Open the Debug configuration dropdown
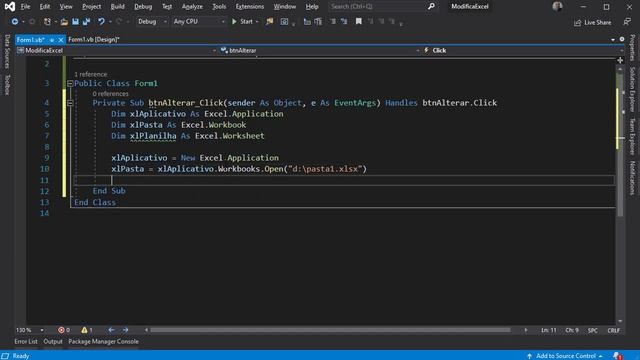 pos(152,22)
